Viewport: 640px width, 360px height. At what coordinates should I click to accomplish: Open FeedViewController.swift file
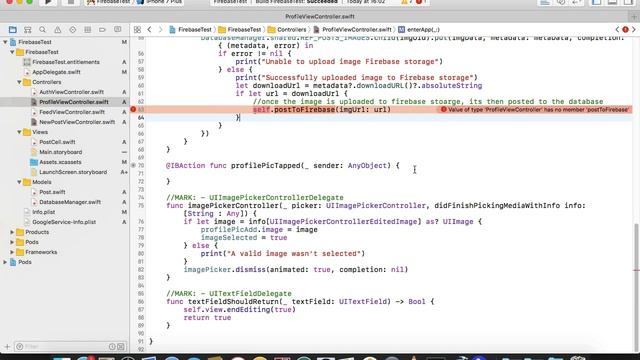click(72, 112)
